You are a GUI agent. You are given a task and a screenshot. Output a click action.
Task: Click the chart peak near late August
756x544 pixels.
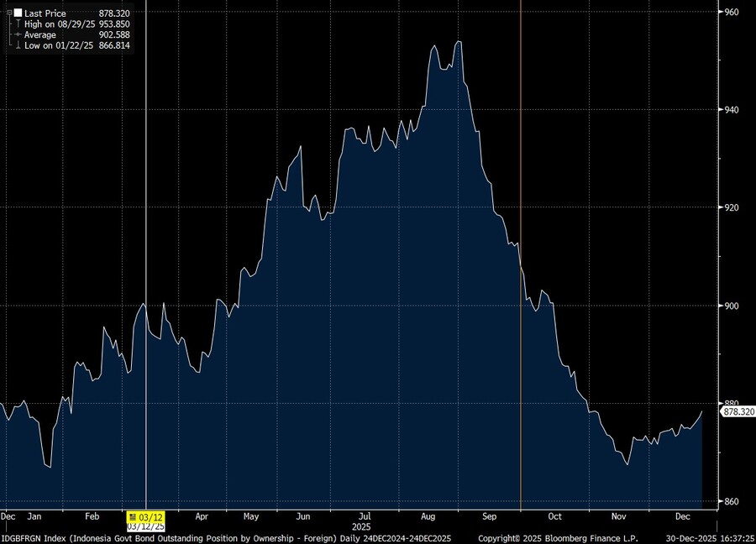pyautogui.click(x=459, y=42)
